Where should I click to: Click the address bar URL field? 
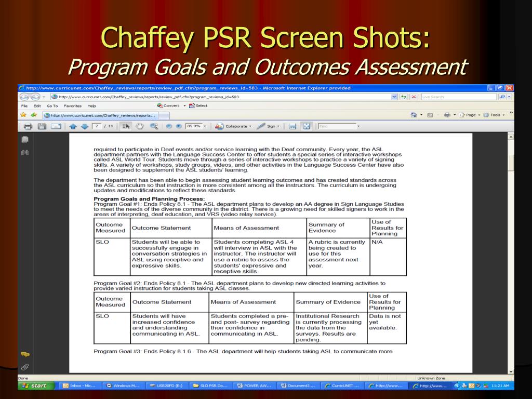220,97
